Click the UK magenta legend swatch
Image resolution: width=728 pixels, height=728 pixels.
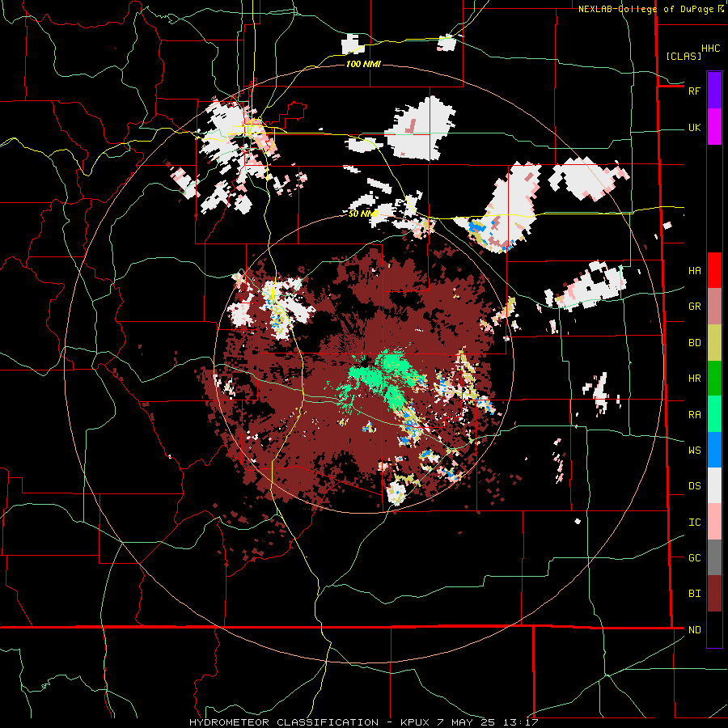(714, 127)
